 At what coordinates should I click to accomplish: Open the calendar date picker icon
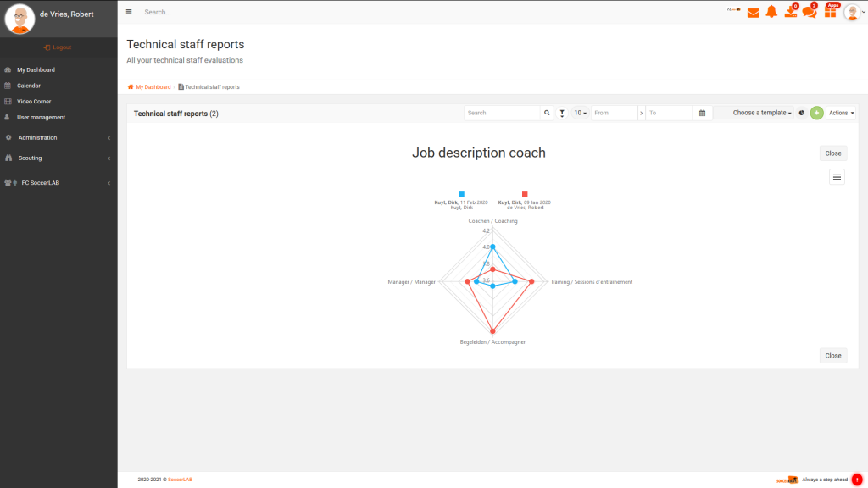[702, 113]
